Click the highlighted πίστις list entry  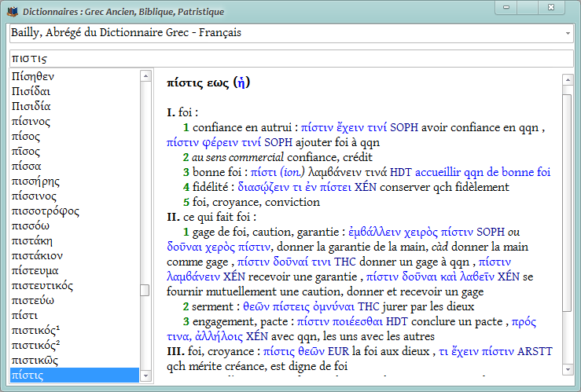click(x=75, y=375)
